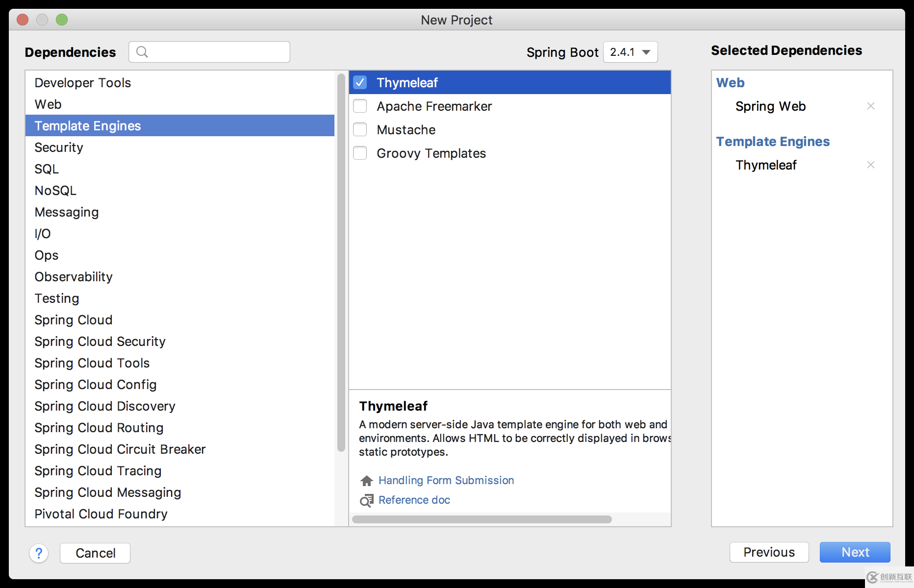
Task: Close the New Project window
Action: pyautogui.click(x=23, y=20)
